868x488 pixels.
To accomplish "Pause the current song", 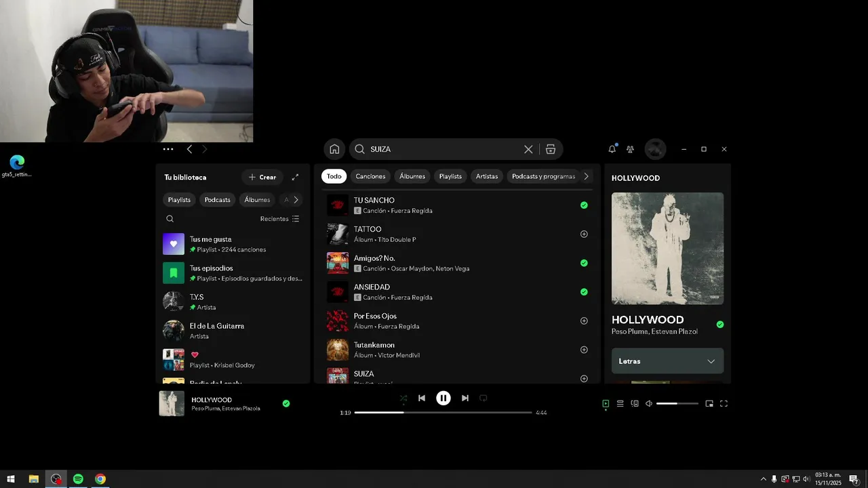I will (443, 398).
